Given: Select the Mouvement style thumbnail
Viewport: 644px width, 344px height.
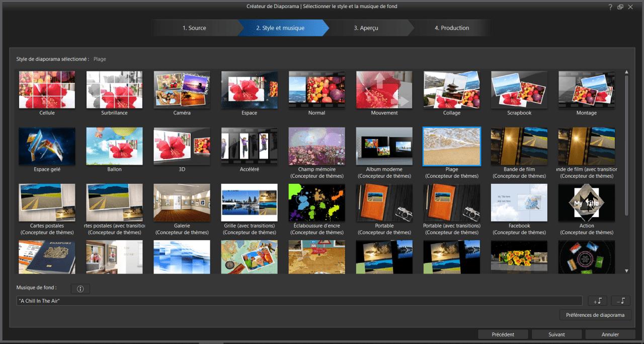Looking at the screenshot, I should (x=384, y=90).
